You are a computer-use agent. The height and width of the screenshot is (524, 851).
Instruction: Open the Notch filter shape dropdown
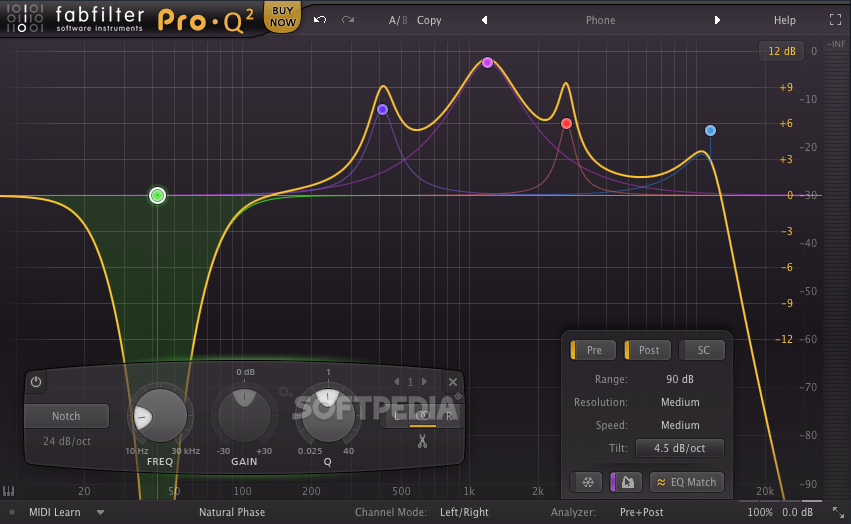66,416
